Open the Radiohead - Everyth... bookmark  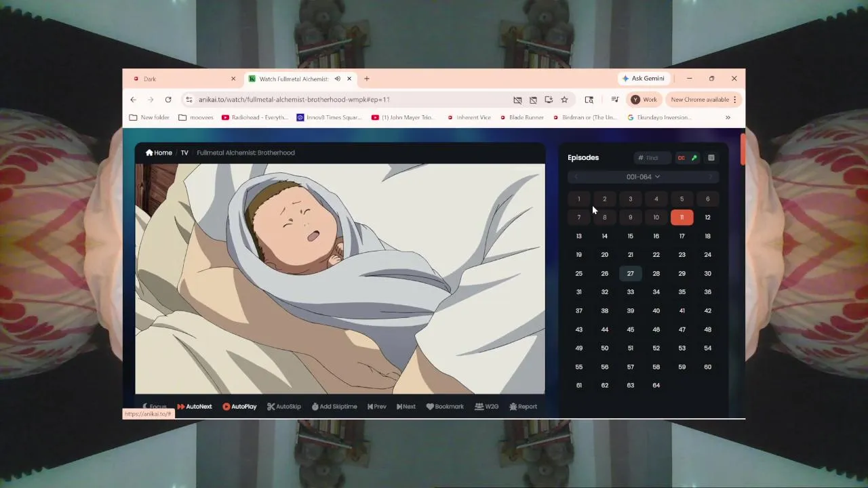coord(255,117)
